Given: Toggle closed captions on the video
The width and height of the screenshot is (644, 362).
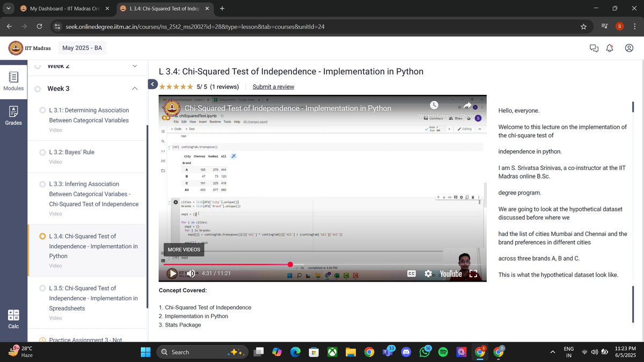Looking at the screenshot, I should pos(411,274).
